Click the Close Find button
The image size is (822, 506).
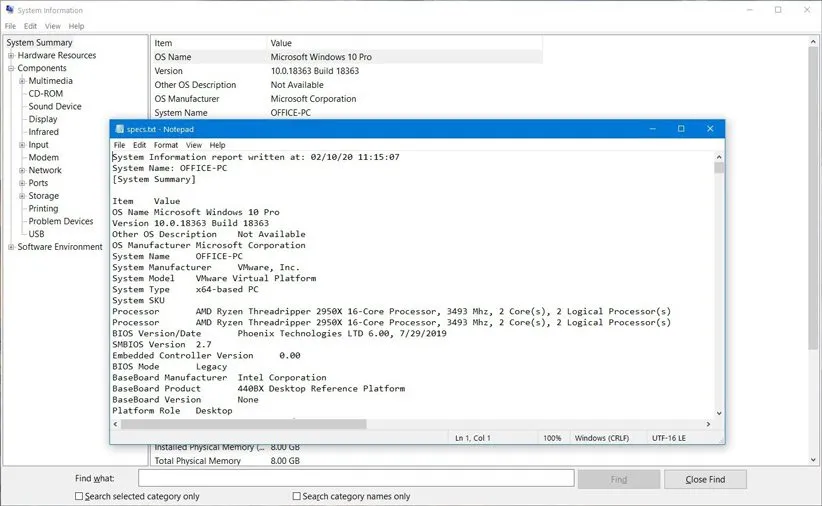[x=705, y=479]
